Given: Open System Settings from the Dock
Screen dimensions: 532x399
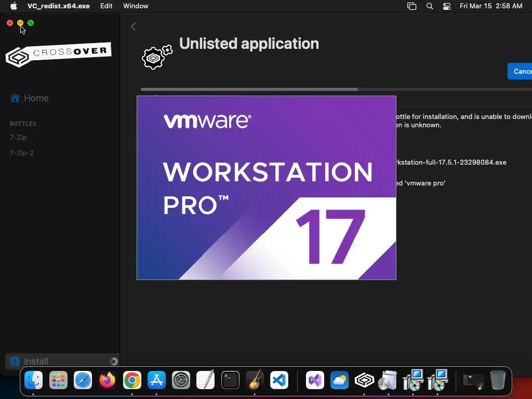Looking at the screenshot, I should point(181,380).
